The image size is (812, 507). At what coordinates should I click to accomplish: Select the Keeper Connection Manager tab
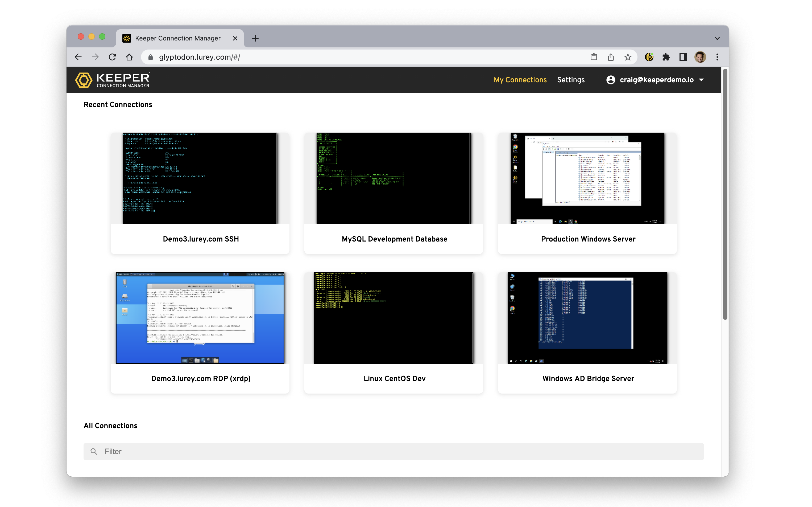pyautogui.click(x=180, y=38)
